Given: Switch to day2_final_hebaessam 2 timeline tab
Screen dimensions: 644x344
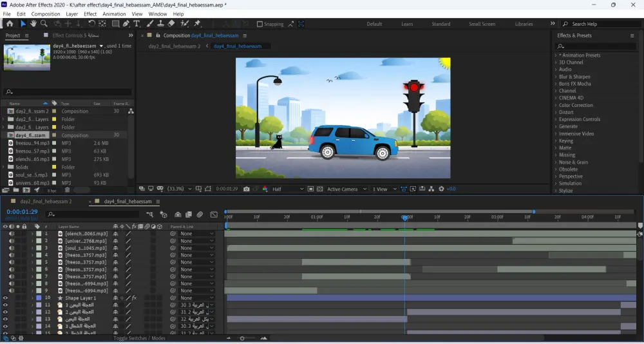Looking at the screenshot, I should (x=45, y=202).
